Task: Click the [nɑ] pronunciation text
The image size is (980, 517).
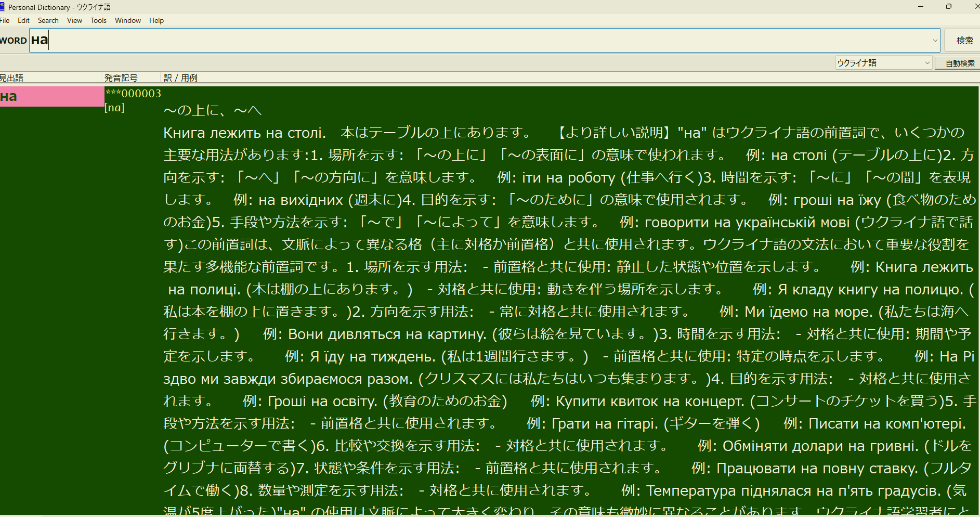Action: click(114, 108)
